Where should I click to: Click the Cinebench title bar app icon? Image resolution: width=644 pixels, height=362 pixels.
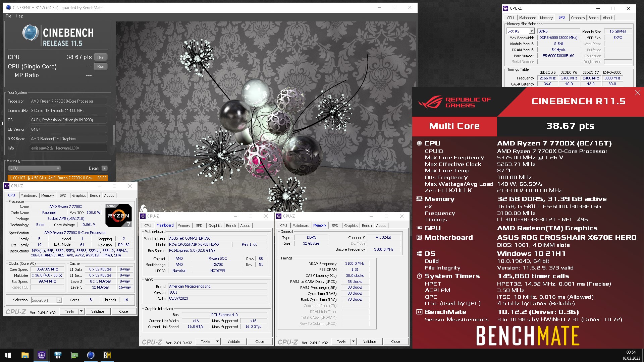click(8, 7)
